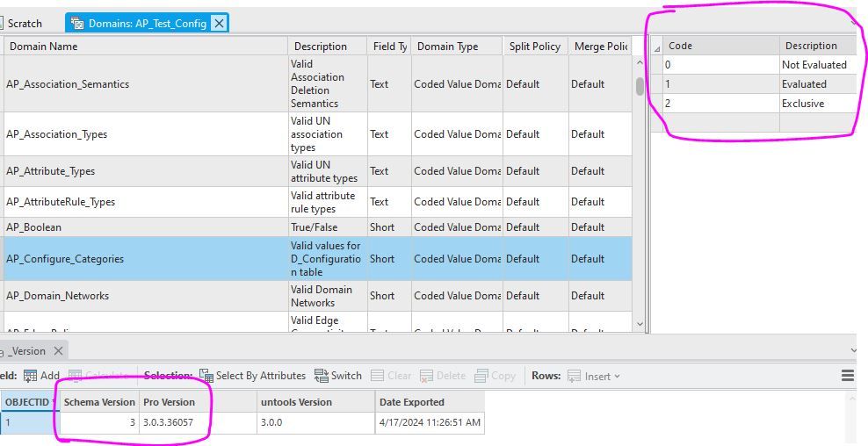Select the AP_AttributeRule_Types domain row

(x=318, y=202)
